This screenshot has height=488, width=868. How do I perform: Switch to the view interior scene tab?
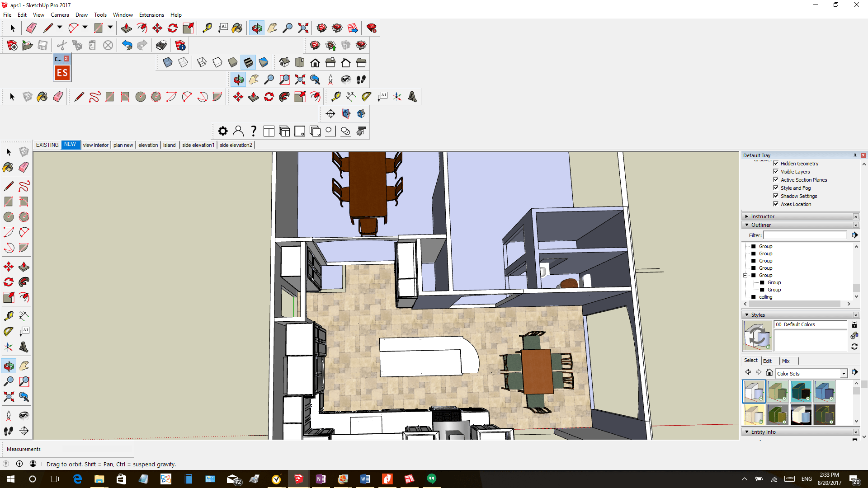[95, 145]
